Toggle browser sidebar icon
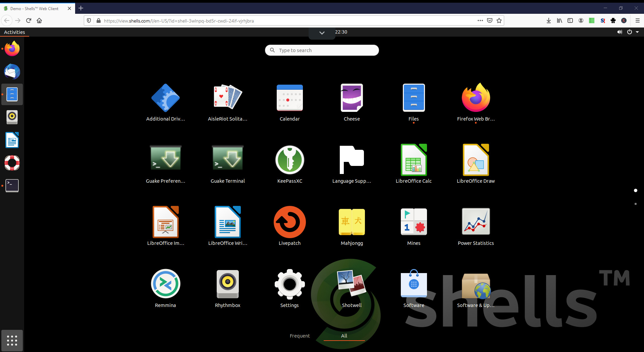 click(570, 20)
